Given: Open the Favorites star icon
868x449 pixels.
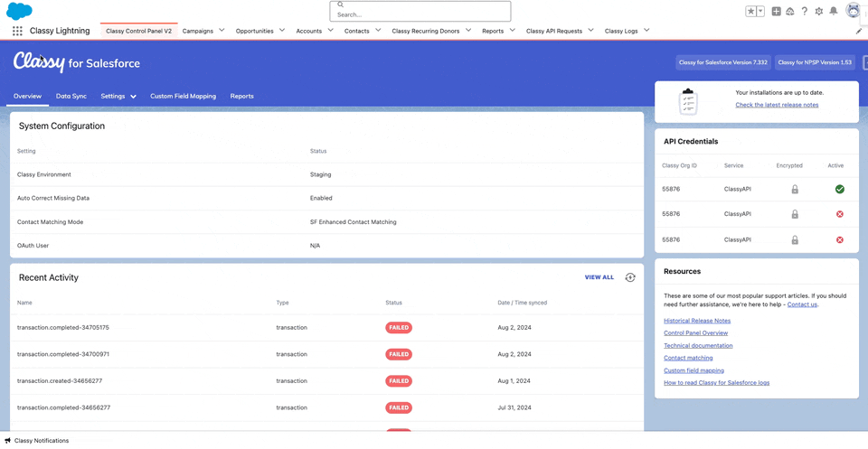Looking at the screenshot, I should point(750,11).
